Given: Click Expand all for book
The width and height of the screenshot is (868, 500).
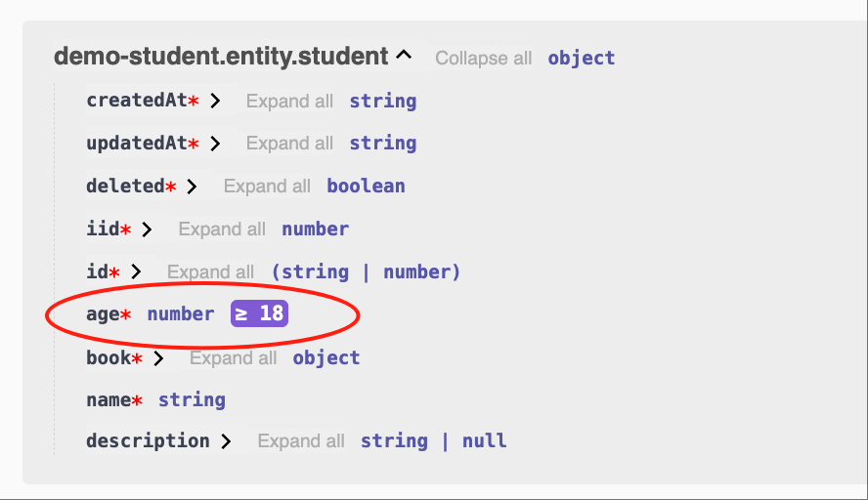Looking at the screenshot, I should (x=233, y=358).
